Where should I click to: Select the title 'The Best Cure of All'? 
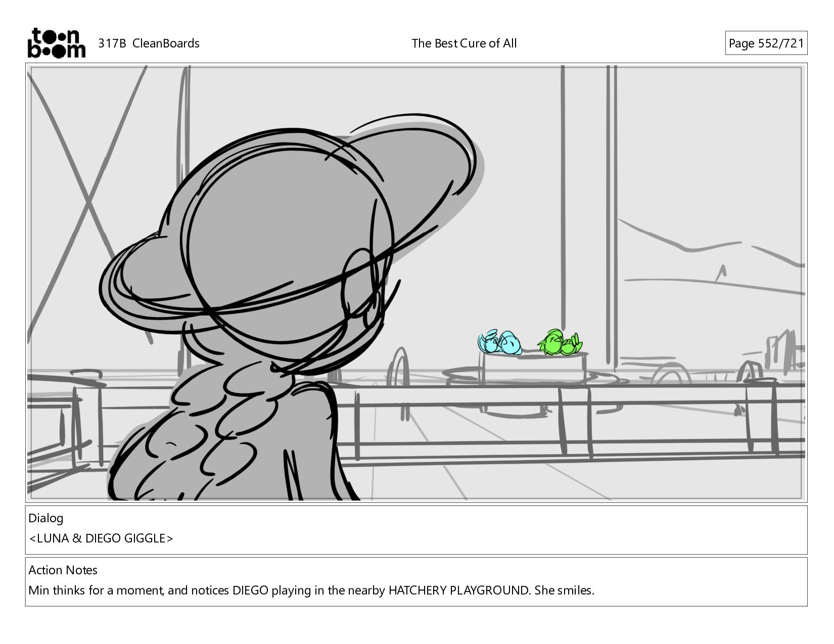[x=464, y=43]
